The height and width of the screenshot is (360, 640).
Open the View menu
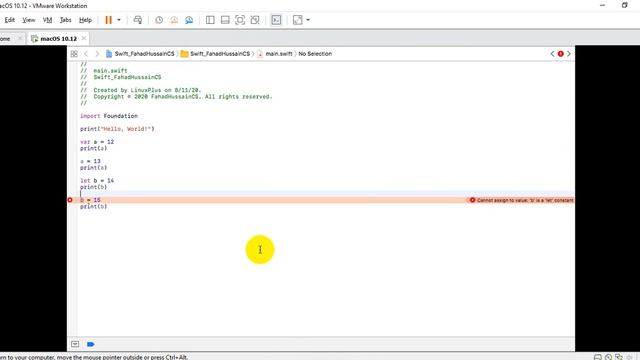29,20
